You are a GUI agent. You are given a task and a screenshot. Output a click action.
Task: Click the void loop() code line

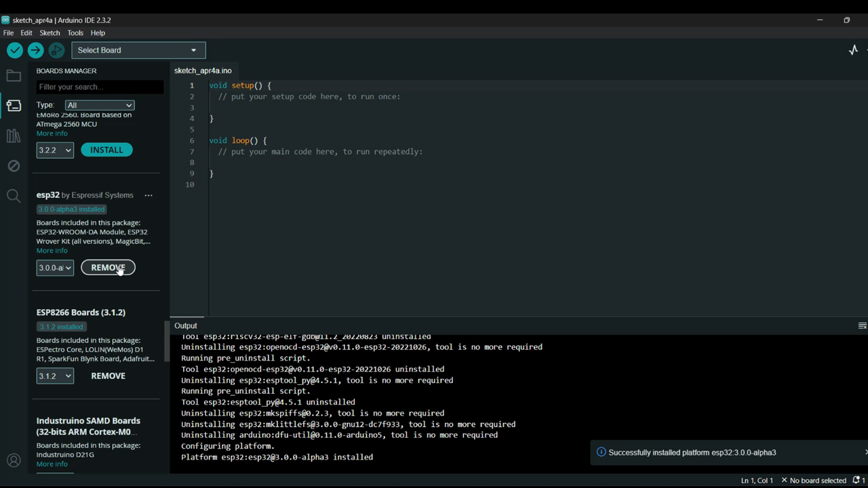(x=238, y=140)
